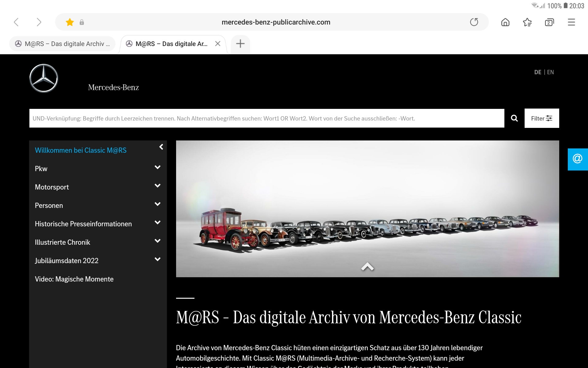
Task: Open the browser home page icon
Action: pos(505,22)
